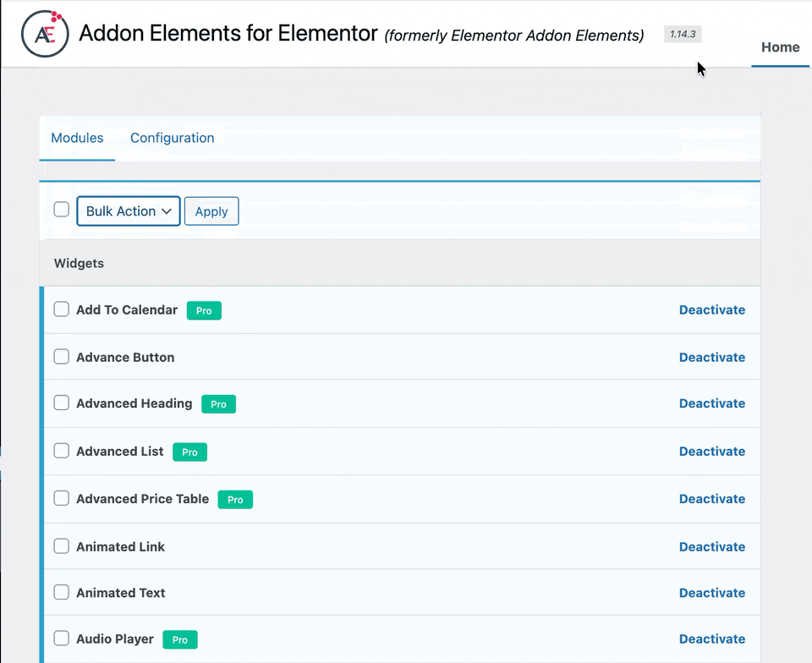Click the Pro badge next to Audio Player

180,639
